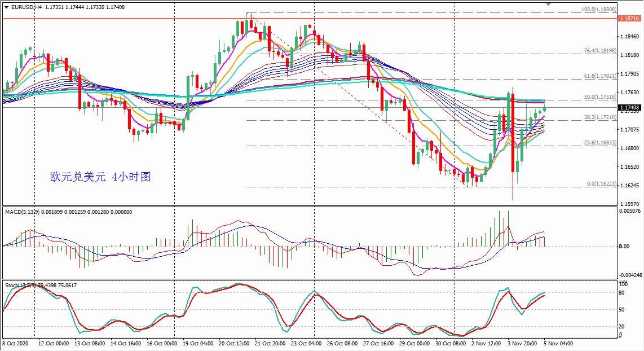
Task: Click price axis value 1.18460
Action: pos(629,37)
